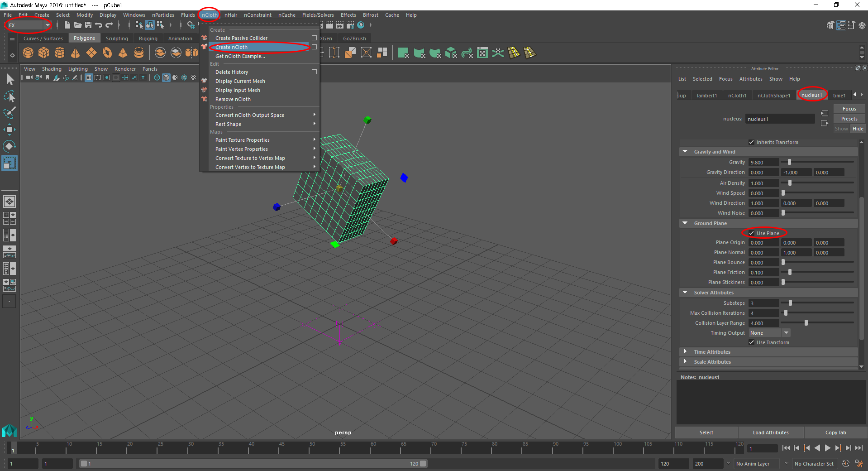Choose the Select tool arrow in toolbox
This screenshot has height=471, width=868.
[x=10, y=80]
